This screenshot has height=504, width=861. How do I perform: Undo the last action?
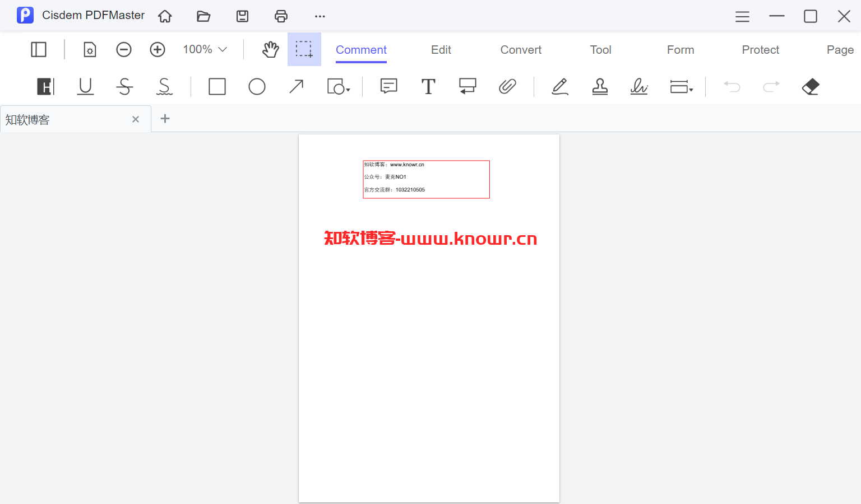pyautogui.click(x=732, y=86)
